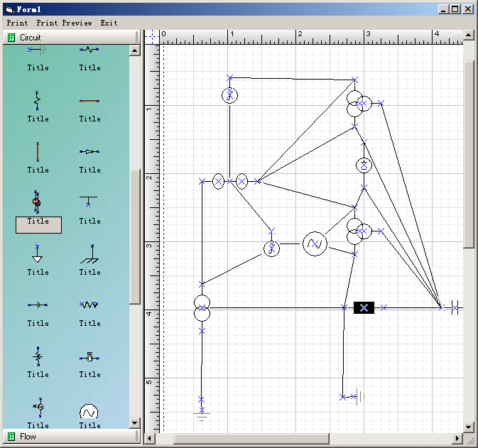Click the palette scrollbar down arrow

click(x=135, y=423)
